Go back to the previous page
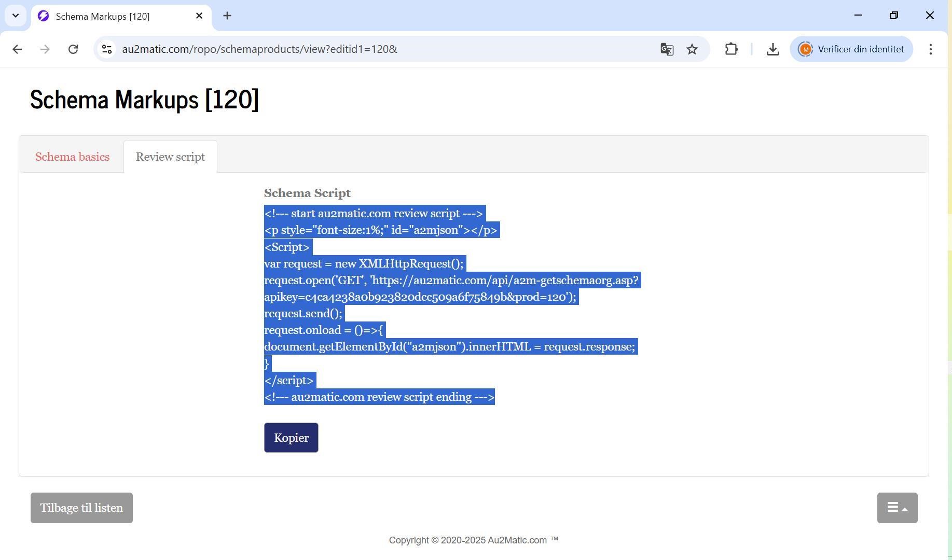This screenshot has height=560, width=952. tap(17, 49)
